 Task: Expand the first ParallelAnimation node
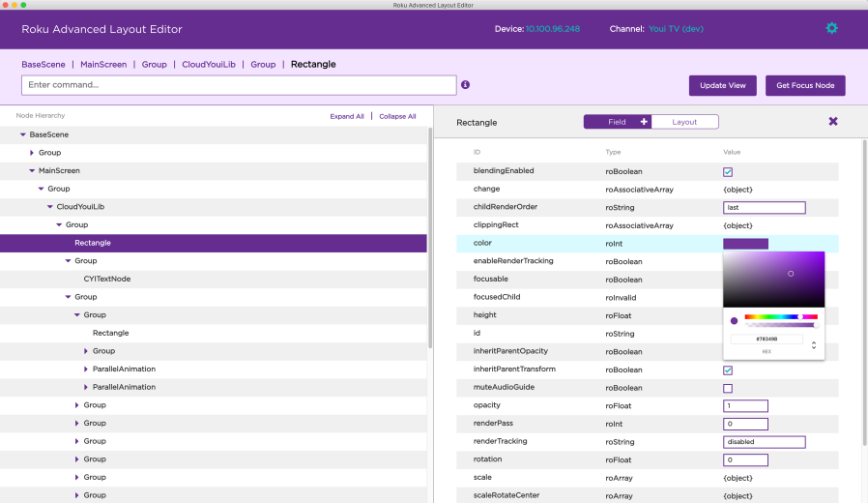pyautogui.click(x=86, y=369)
